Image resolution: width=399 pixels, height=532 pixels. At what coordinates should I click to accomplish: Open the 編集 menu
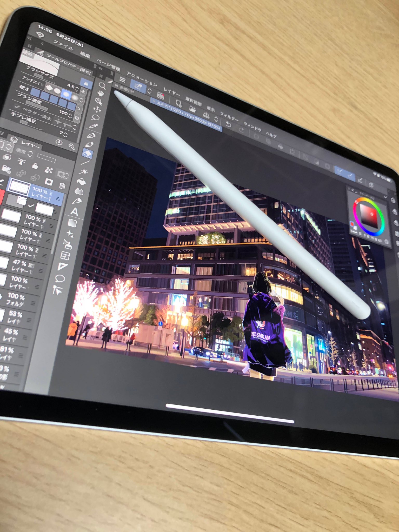(85, 55)
